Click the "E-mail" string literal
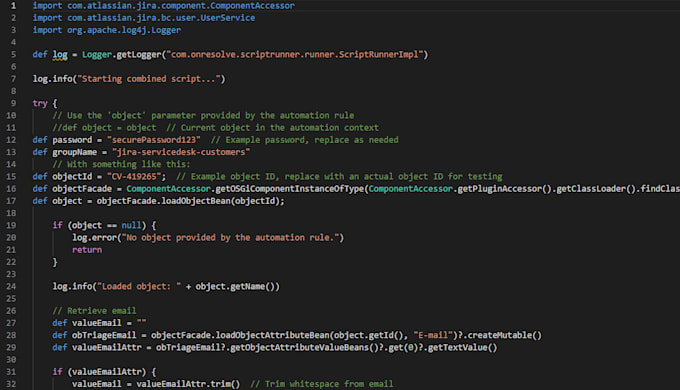Screen dimensions: 680x390 click(433, 335)
